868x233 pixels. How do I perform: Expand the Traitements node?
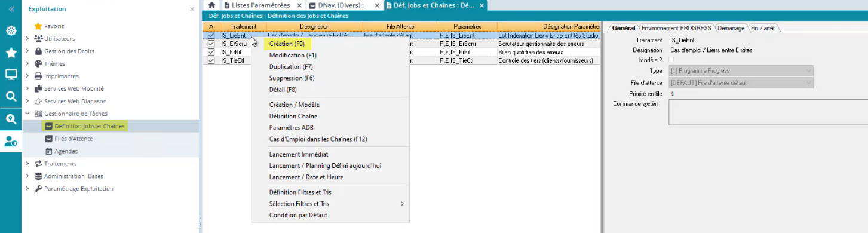(x=27, y=164)
